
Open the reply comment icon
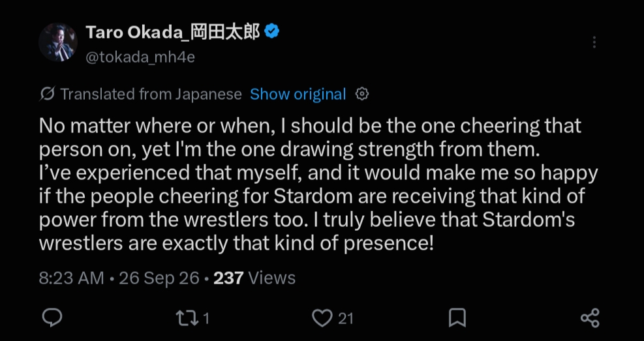[52, 318]
